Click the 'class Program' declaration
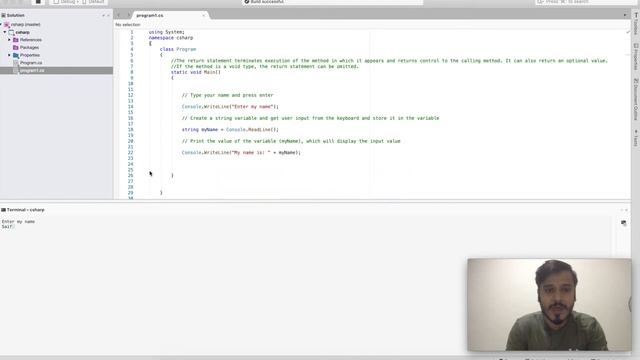 pos(178,49)
